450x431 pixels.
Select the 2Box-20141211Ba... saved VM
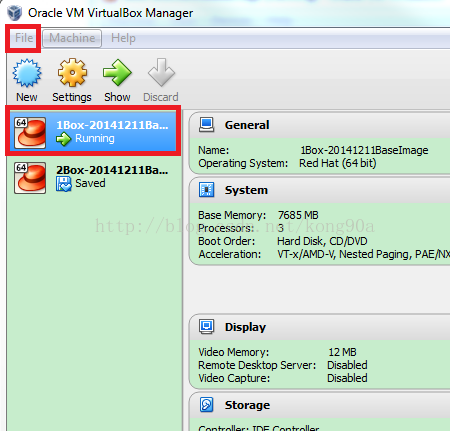[x=93, y=177]
